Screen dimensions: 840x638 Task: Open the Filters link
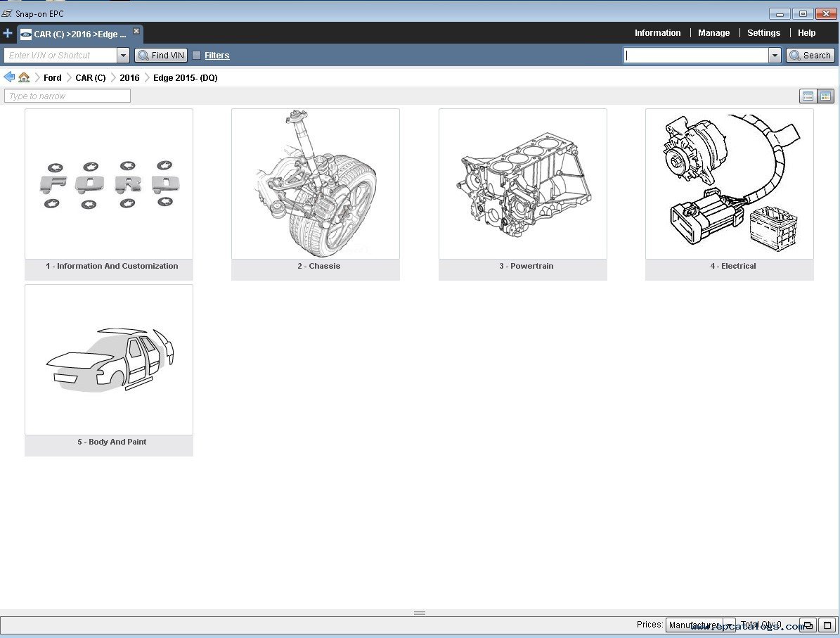(x=217, y=56)
